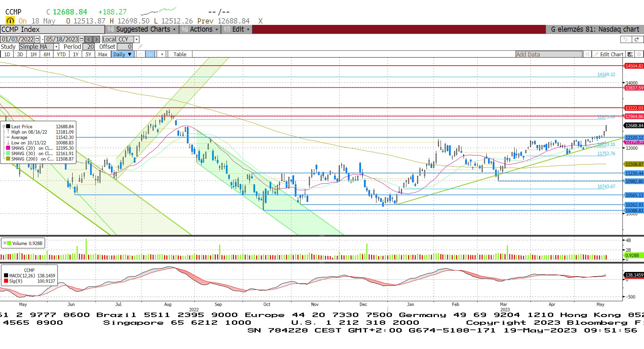Open the chart annotations toolbar icon
Screen dimensions: 644x349
[630, 54]
